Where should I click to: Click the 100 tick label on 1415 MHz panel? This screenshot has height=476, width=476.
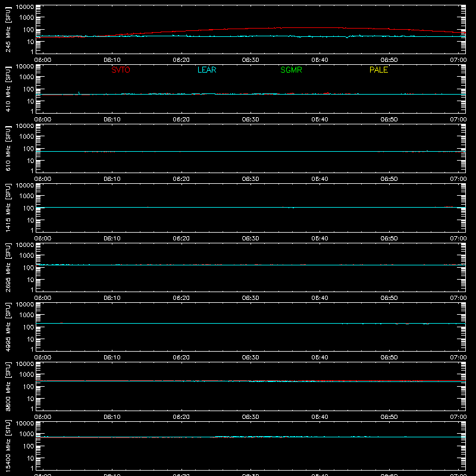pyautogui.click(x=29, y=208)
